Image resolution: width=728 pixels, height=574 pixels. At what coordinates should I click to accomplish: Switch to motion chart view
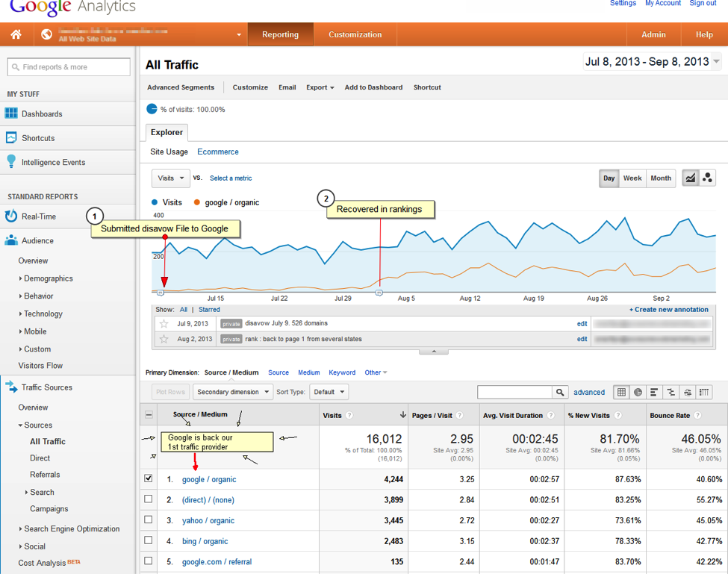[707, 178]
